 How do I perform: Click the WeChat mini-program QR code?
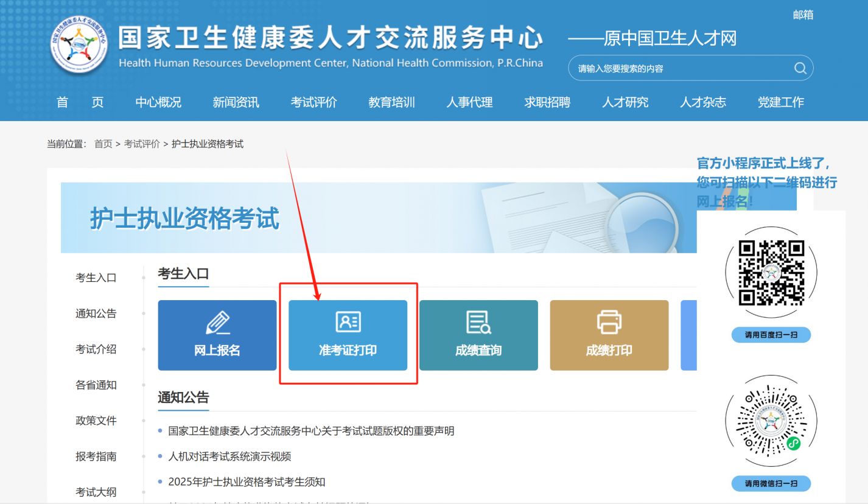[771, 421]
